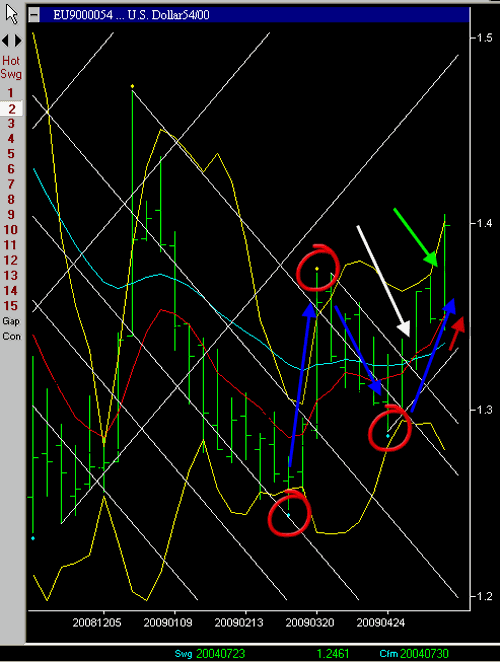Click the 20090320 date axis marker

pyautogui.click(x=310, y=623)
